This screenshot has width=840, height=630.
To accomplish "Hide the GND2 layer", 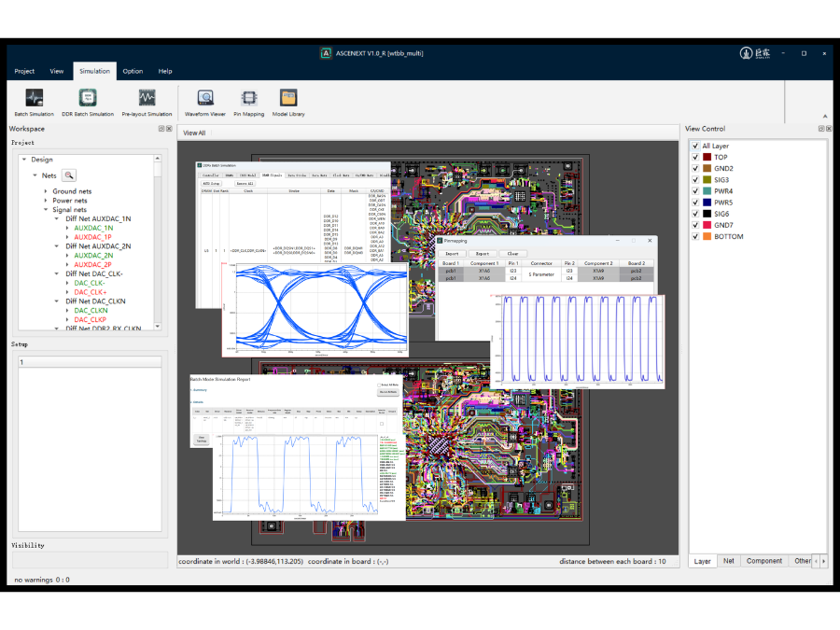I will tap(695, 169).
